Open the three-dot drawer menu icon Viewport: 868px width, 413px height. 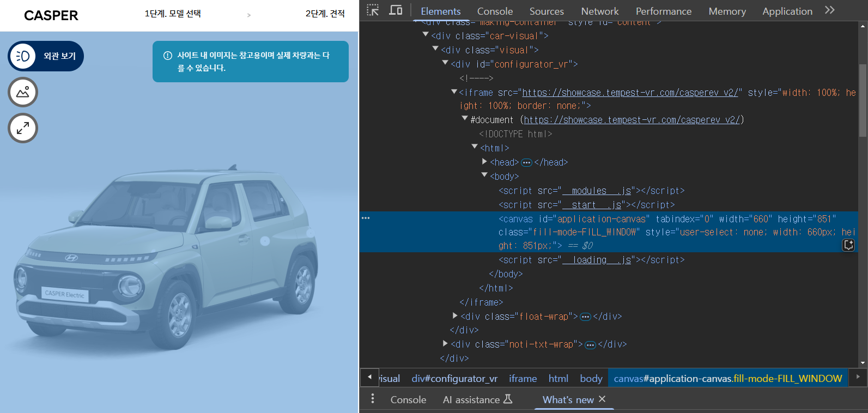coord(373,399)
